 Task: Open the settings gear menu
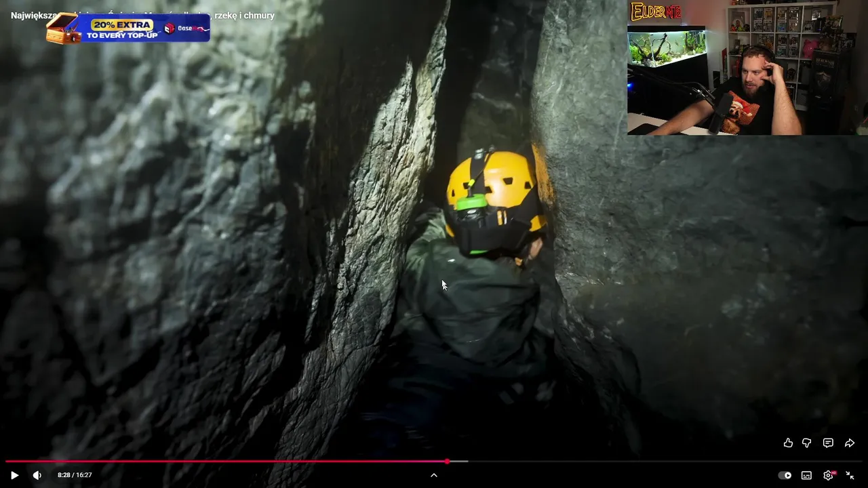828,475
